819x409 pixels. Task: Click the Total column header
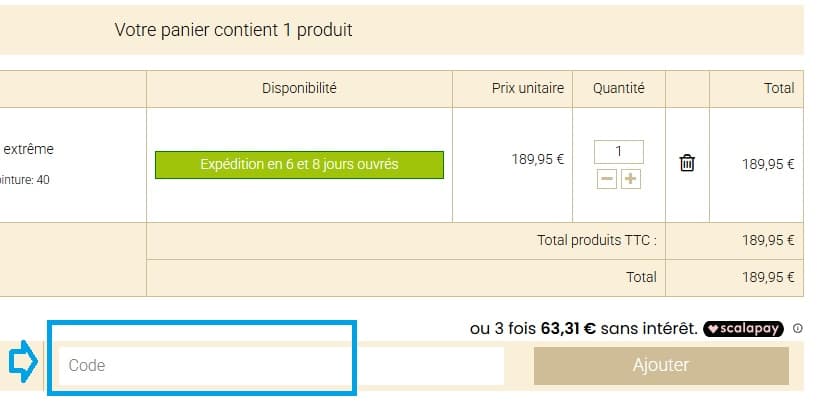778,88
